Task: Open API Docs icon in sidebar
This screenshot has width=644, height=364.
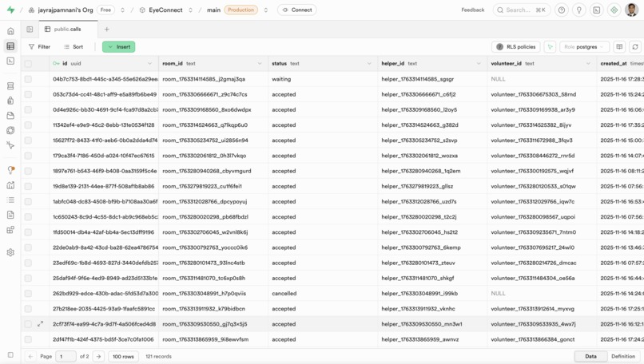Action: (10, 215)
